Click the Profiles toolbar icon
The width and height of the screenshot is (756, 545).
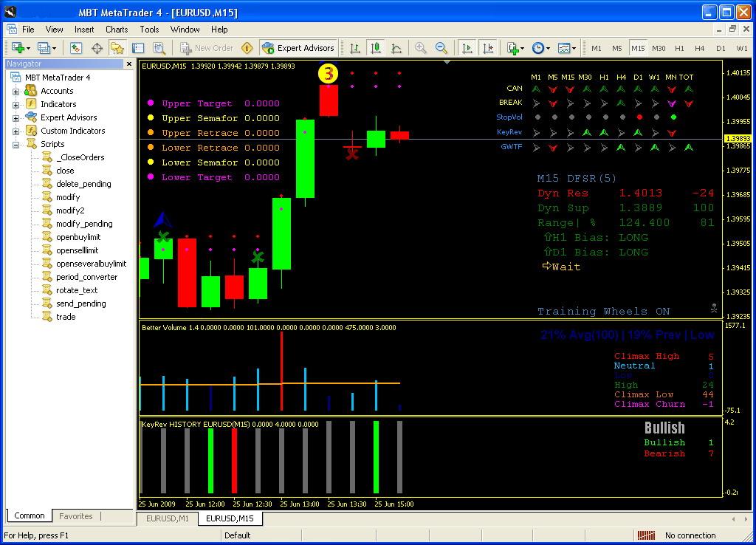44,48
